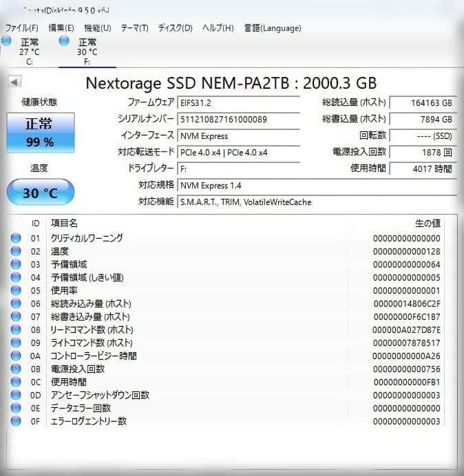Click status icon for ID 02 温度 row
464x476 pixels.
pyautogui.click(x=16, y=251)
